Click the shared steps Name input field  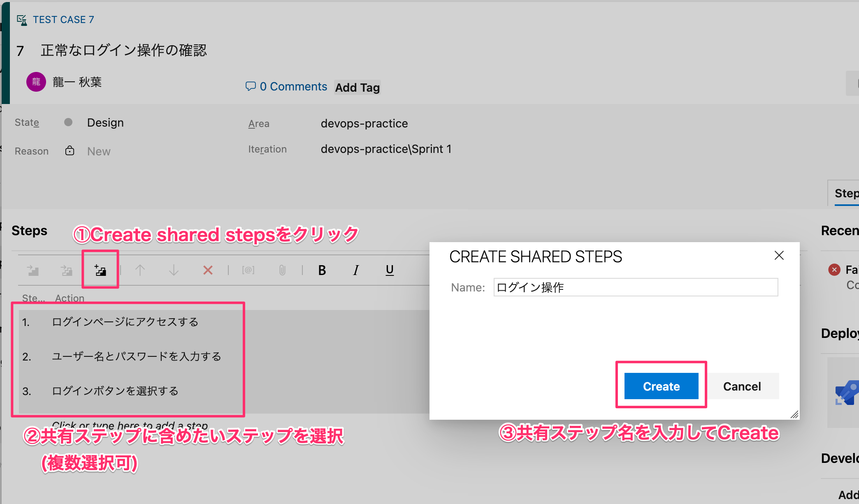[x=635, y=287]
